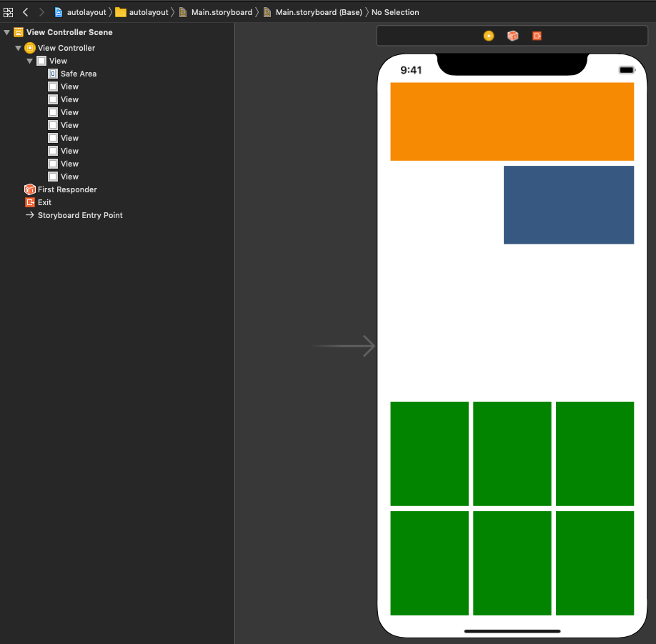Select Storyboard Entry Point in outline
The height and width of the screenshot is (644, 656).
pyautogui.click(x=80, y=215)
